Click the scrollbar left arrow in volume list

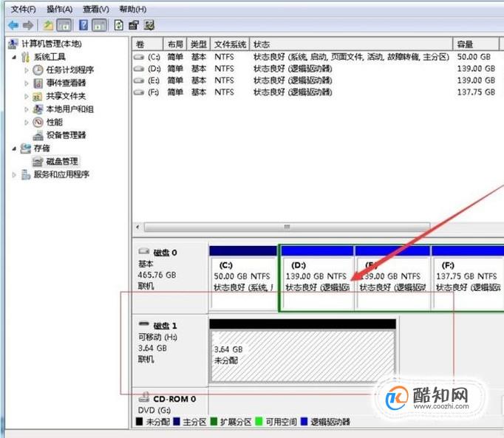(x=138, y=227)
